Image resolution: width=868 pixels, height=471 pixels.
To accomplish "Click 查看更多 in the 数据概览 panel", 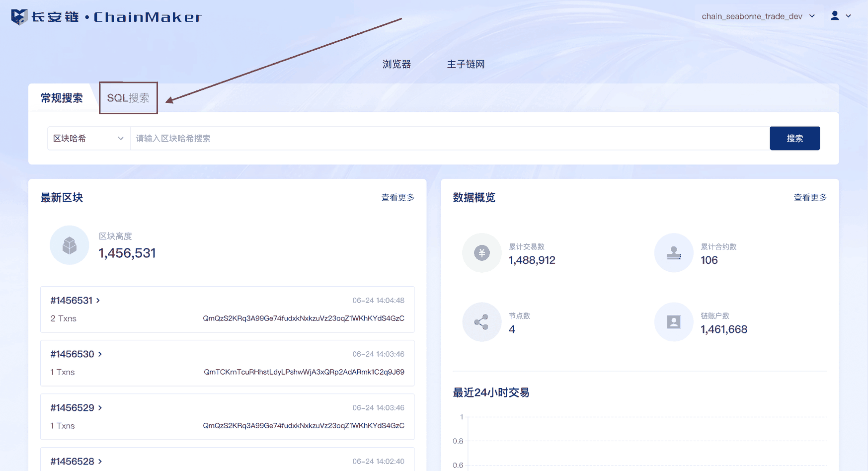I will coord(810,198).
